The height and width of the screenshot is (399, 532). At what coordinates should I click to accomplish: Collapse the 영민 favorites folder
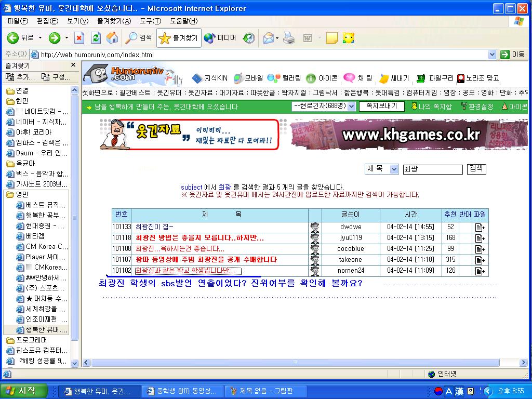pos(18,194)
